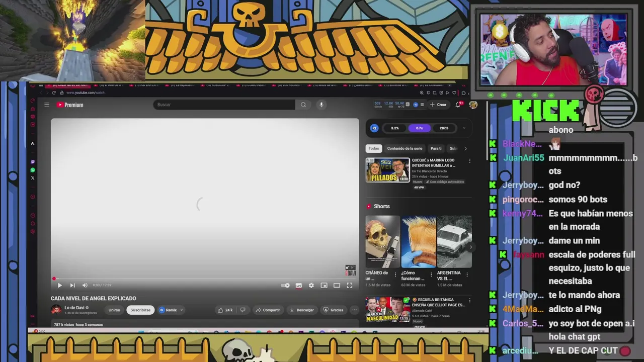Click the Buscar search field
Image resolution: width=644 pixels, height=362 pixels.
point(224,105)
